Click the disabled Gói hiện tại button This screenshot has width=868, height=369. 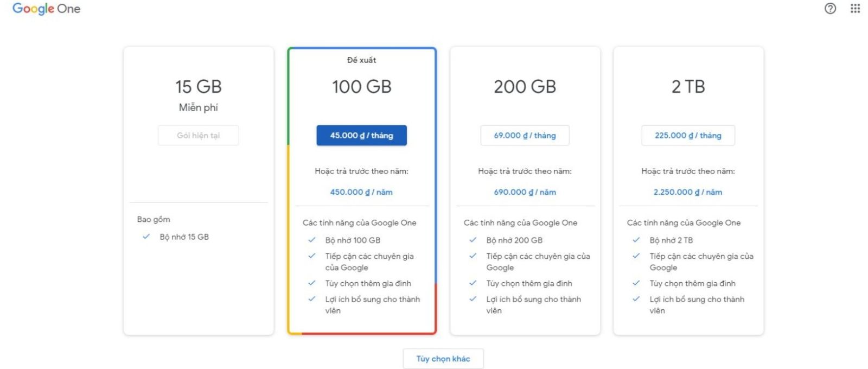199,136
